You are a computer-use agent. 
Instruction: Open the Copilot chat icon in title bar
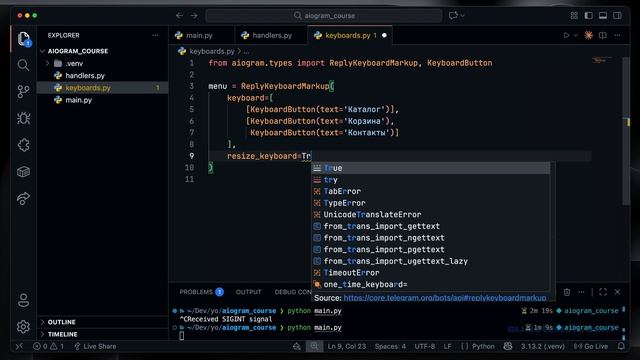click(x=453, y=16)
